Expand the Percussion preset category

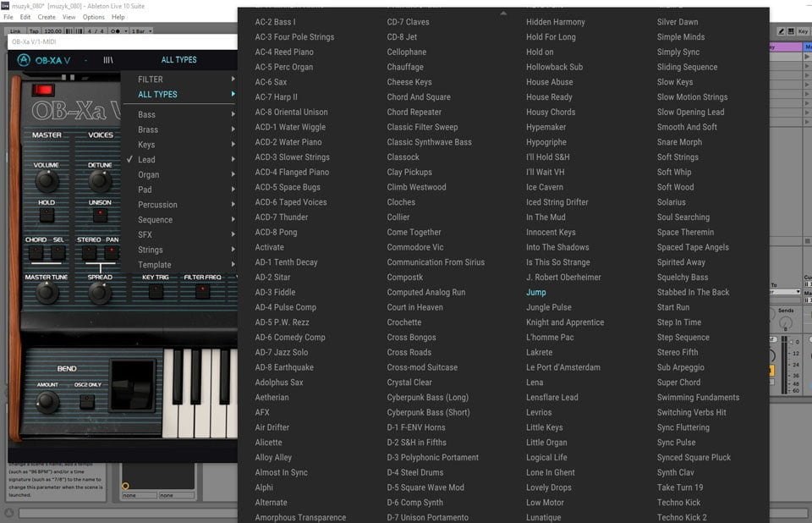(179, 205)
